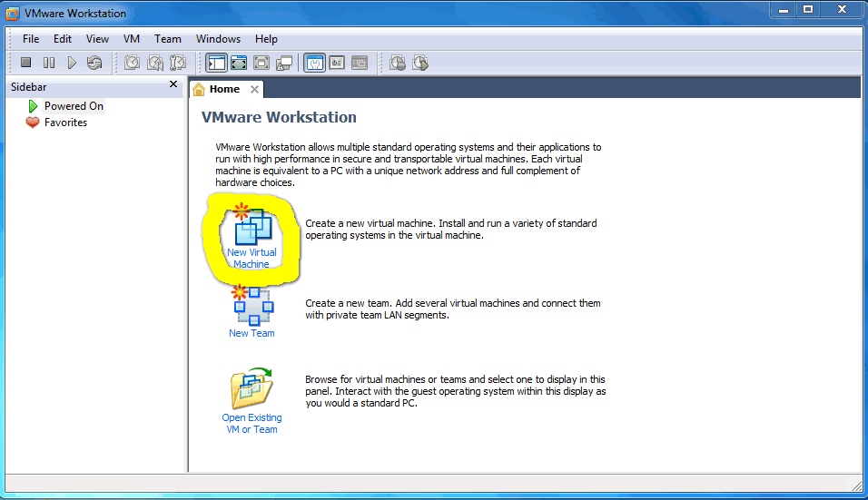Open the View menu
The height and width of the screenshot is (500, 868).
click(x=97, y=39)
